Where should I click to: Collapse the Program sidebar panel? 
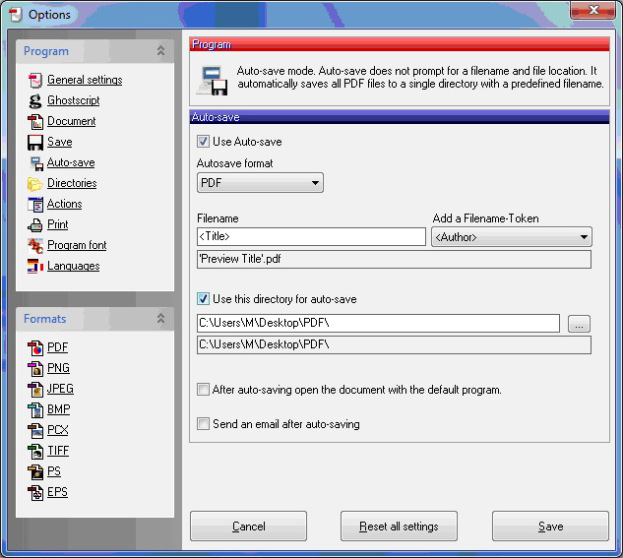tap(161, 51)
